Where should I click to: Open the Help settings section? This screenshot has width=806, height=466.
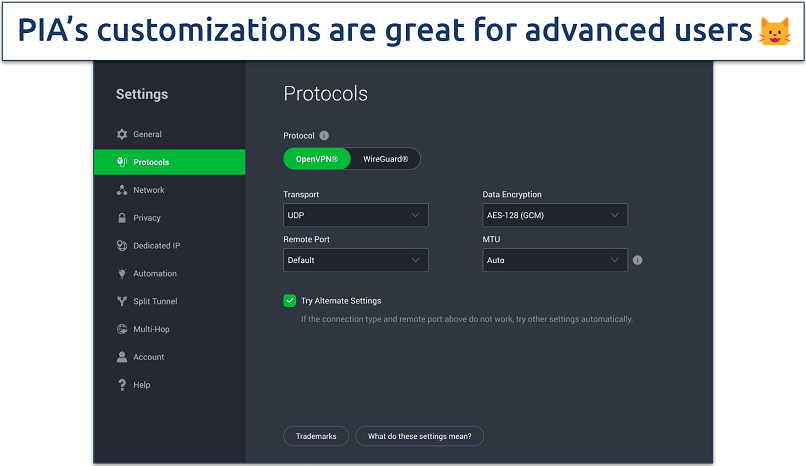click(x=141, y=385)
